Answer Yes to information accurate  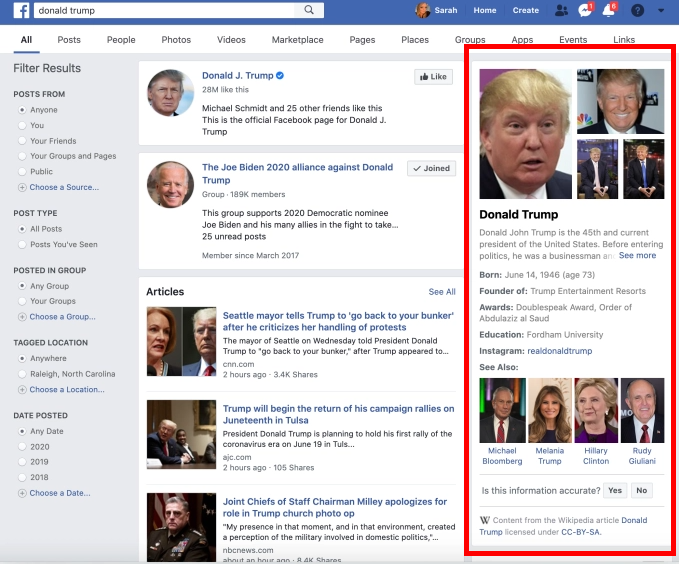pos(615,491)
